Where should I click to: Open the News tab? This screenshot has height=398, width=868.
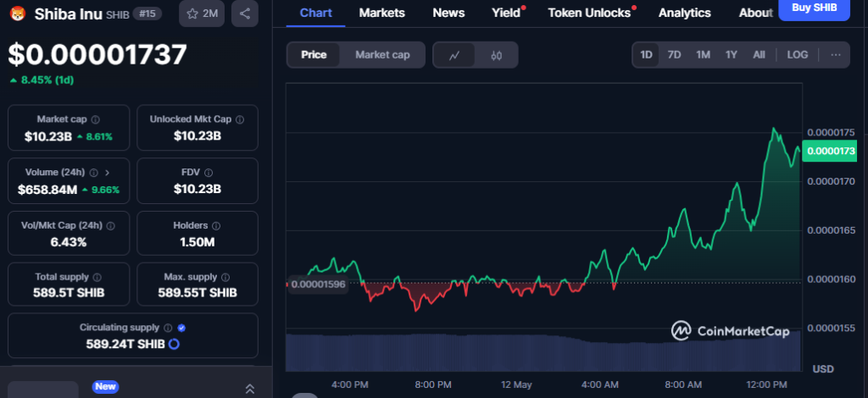pyautogui.click(x=448, y=13)
